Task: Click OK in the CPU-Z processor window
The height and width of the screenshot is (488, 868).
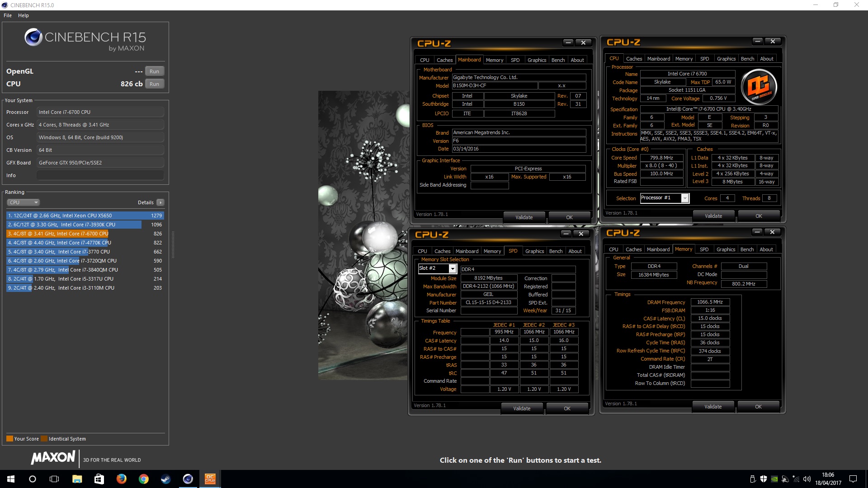Action: pyautogui.click(x=759, y=216)
